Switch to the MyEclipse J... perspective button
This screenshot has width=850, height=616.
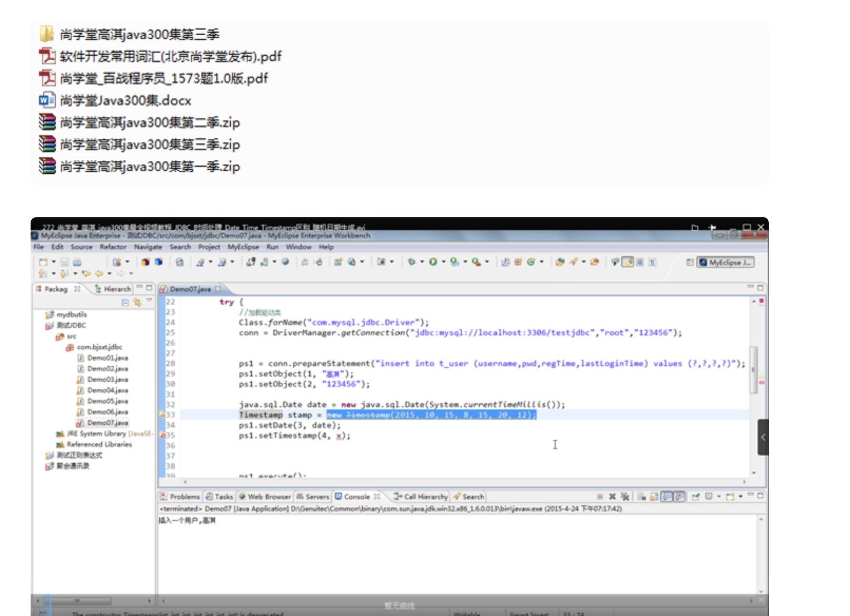click(x=726, y=262)
